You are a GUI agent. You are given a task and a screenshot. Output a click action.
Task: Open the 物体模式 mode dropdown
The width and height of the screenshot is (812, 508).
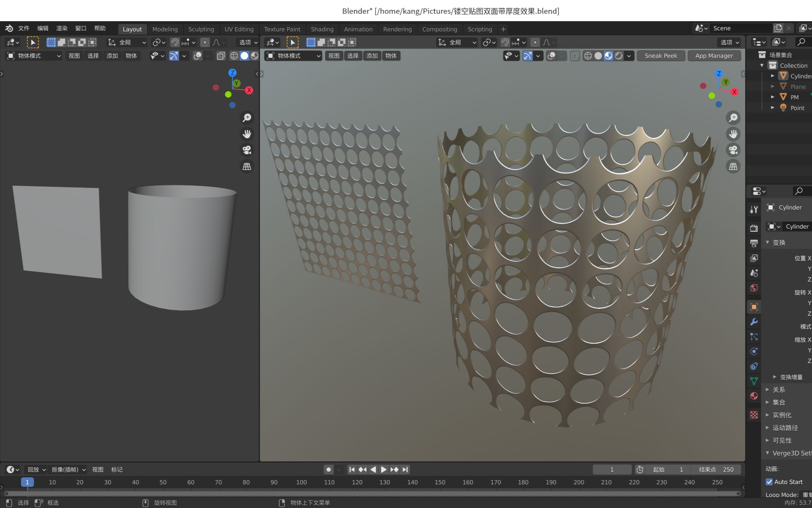(x=33, y=56)
